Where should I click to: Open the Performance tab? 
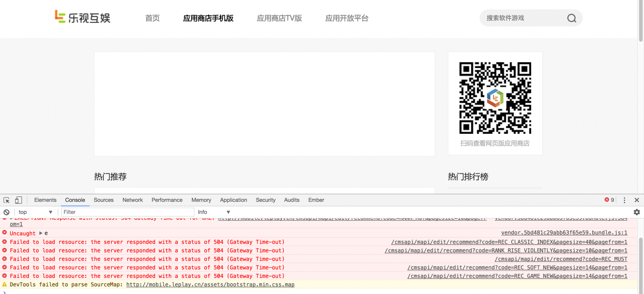click(167, 200)
